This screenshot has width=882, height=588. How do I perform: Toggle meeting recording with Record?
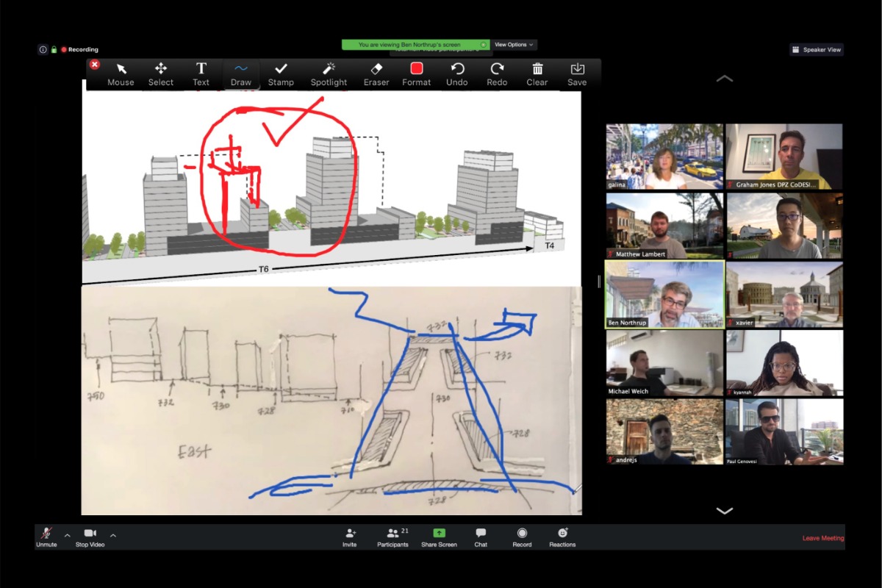(522, 537)
